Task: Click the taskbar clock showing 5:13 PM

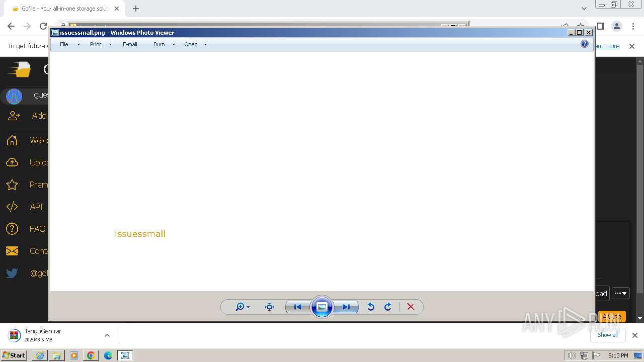Action: click(x=618, y=355)
